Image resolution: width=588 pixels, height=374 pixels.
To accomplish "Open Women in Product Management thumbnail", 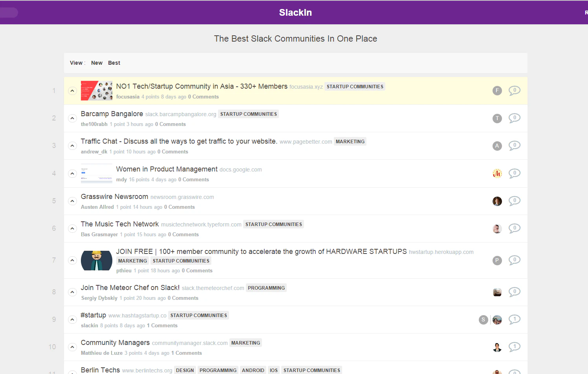I will (97, 173).
